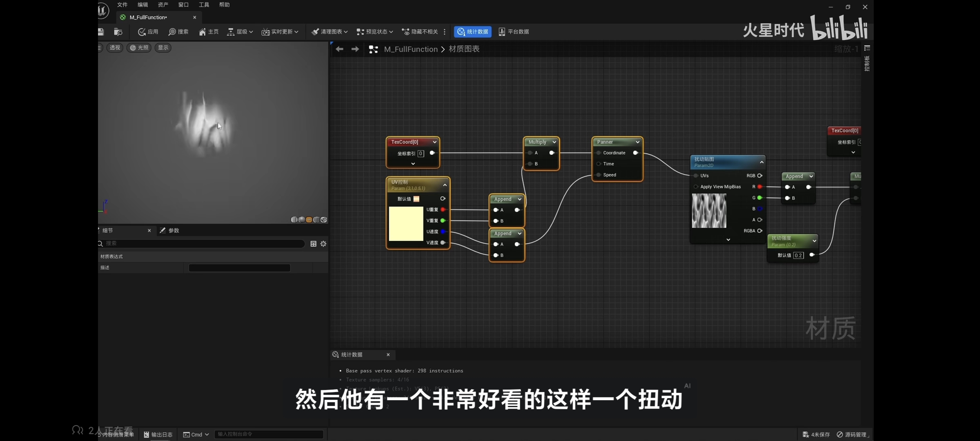
Task: Click the browse-to-asset folder icon
Action: click(x=118, y=32)
